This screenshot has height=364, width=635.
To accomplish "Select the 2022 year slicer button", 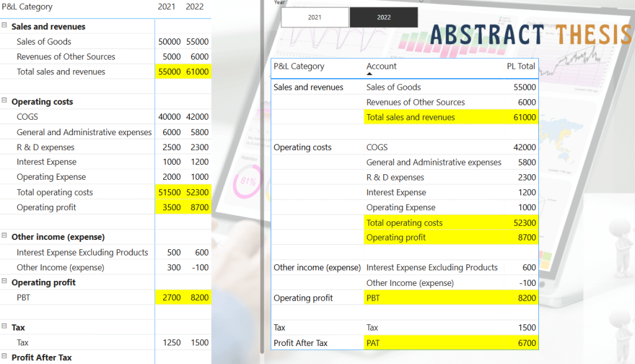I will pos(383,17).
